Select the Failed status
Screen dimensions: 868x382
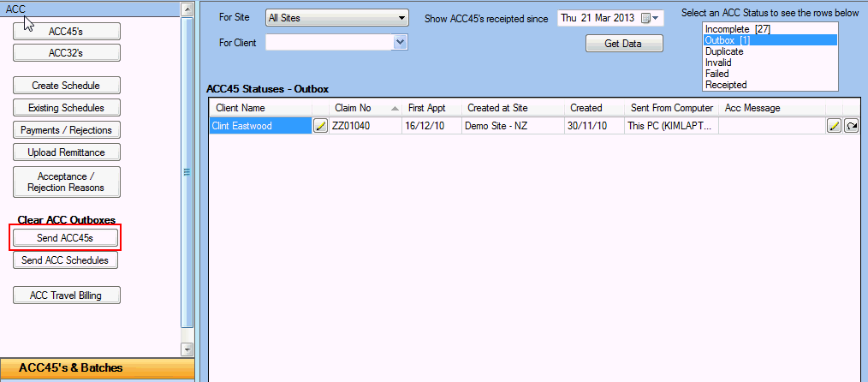click(770, 74)
